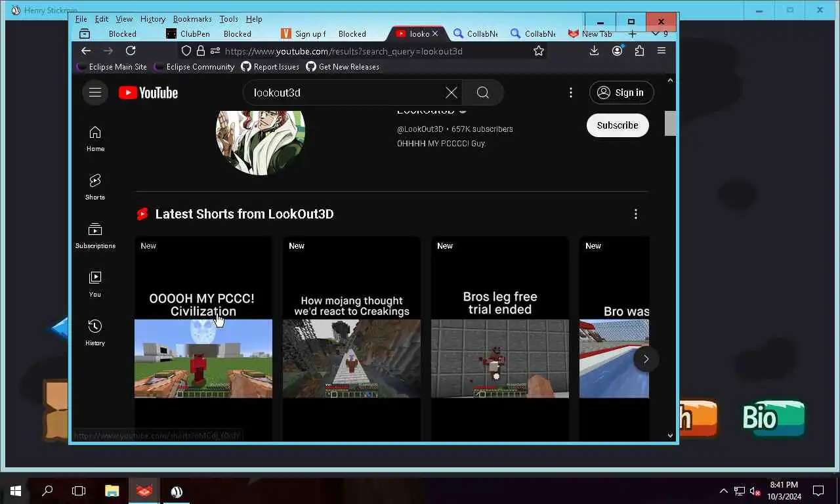Click the page's vertical scrollbar thumb
The height and width of the screenshot is (504, 840).
[x=670, y=123]
